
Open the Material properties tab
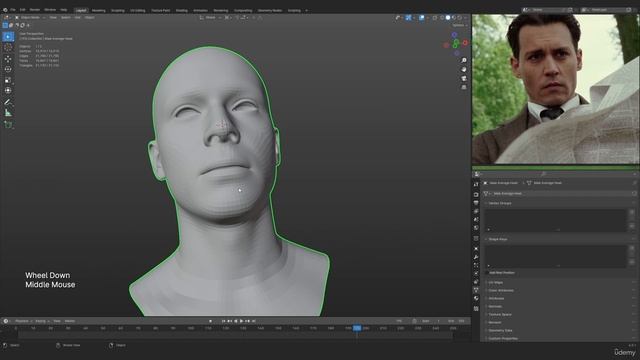(476, 299)
